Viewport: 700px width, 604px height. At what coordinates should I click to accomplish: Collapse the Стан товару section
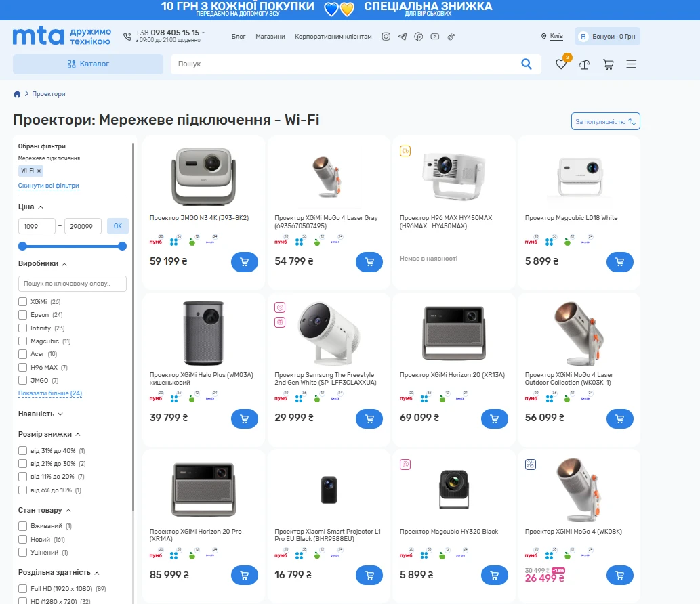coord(45,511)
